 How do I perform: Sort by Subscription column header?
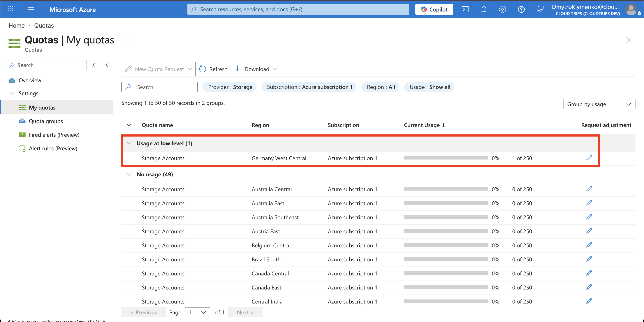click(x=343, y=125)
